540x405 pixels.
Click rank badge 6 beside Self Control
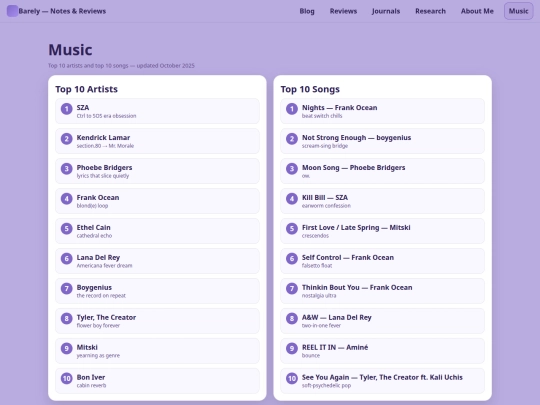tap(292, 259)
